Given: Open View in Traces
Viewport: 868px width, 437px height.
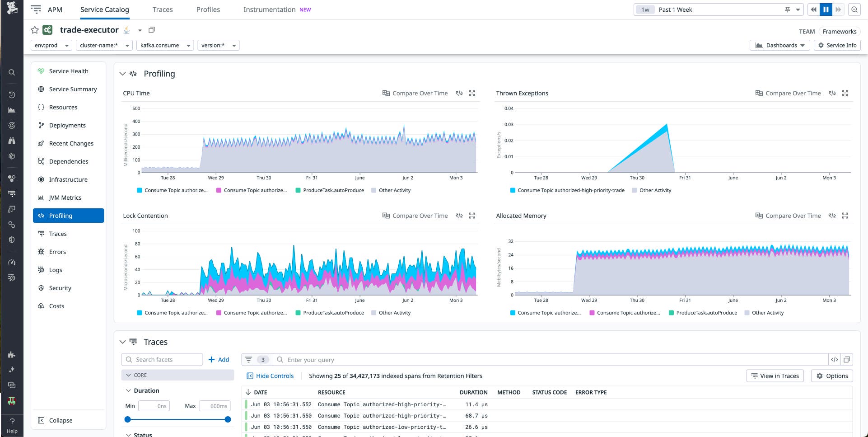Looking at the screenshot, I should [775, 376].
